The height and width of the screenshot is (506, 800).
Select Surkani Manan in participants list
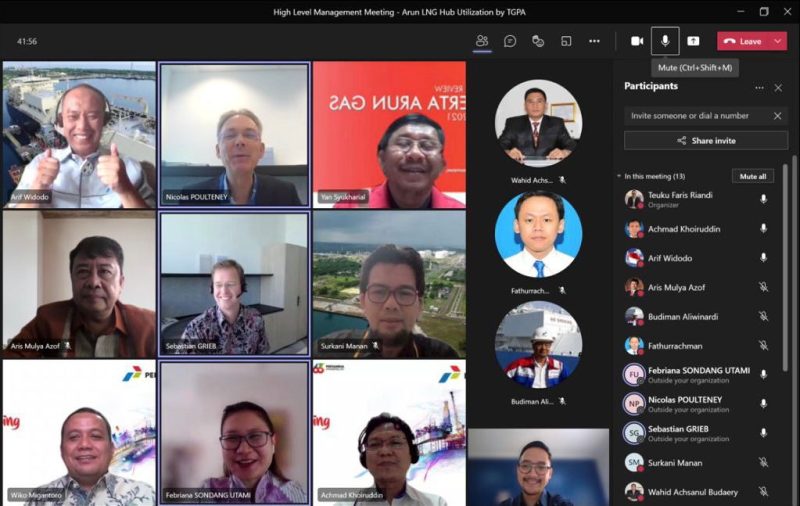pyautogui.click(x=698, y=462)
